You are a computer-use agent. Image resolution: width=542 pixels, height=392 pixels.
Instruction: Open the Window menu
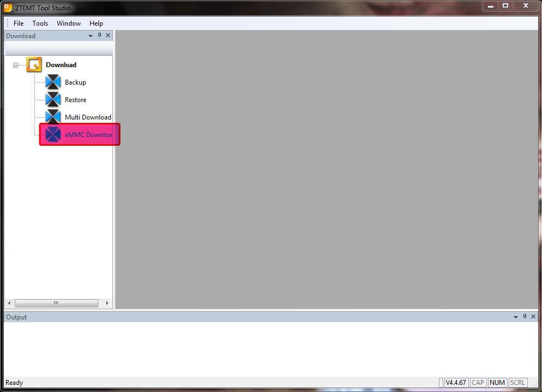[68, 23]
